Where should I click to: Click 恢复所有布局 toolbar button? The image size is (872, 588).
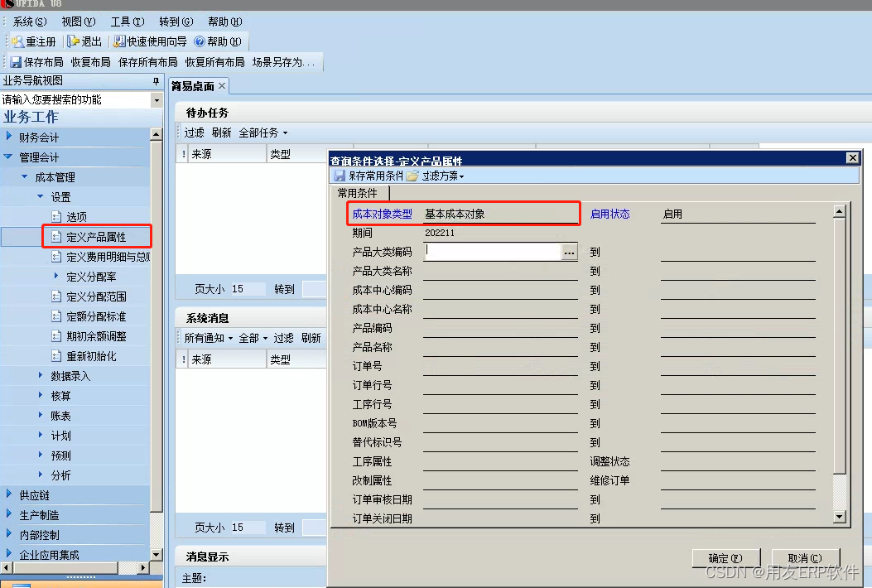click(x=214, y=62)
